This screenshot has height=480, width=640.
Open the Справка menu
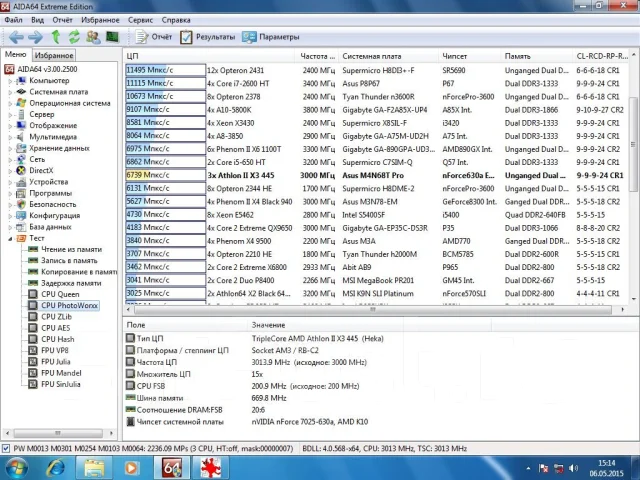[176, 20]
